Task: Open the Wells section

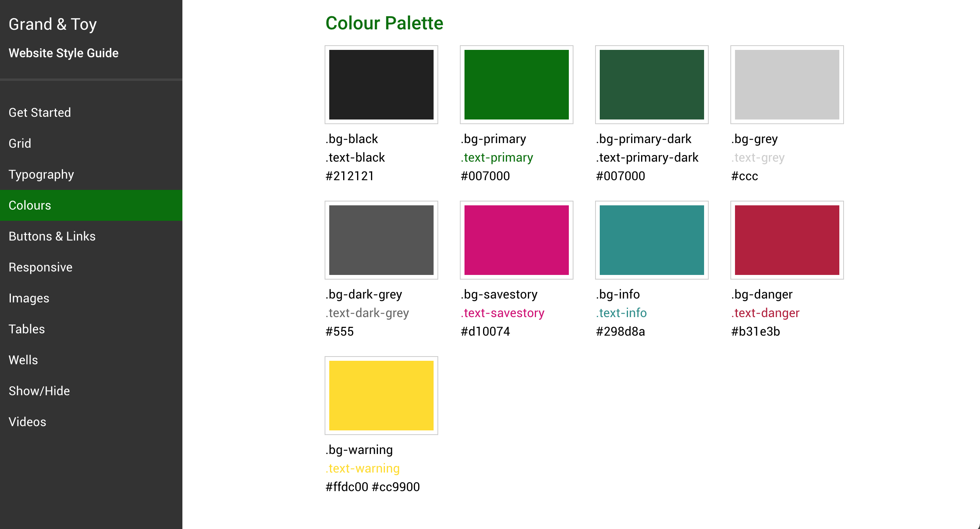Action: [x=23, y=360]
